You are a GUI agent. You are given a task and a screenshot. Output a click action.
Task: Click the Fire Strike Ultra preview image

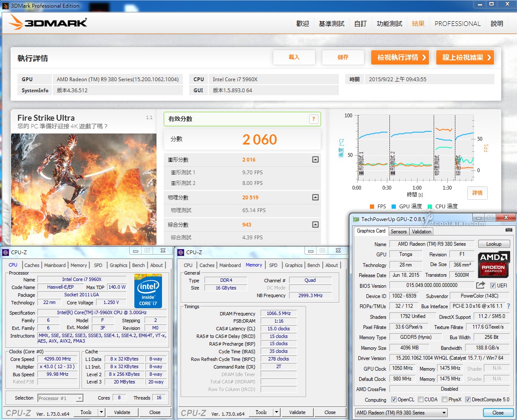(84, 189)
